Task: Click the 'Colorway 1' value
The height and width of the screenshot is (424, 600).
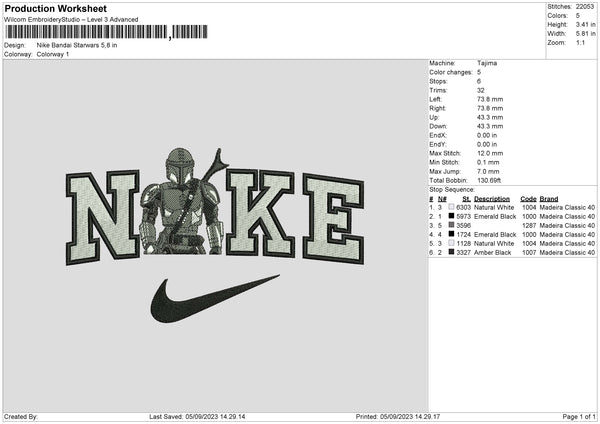Action: tap(53, 54)
